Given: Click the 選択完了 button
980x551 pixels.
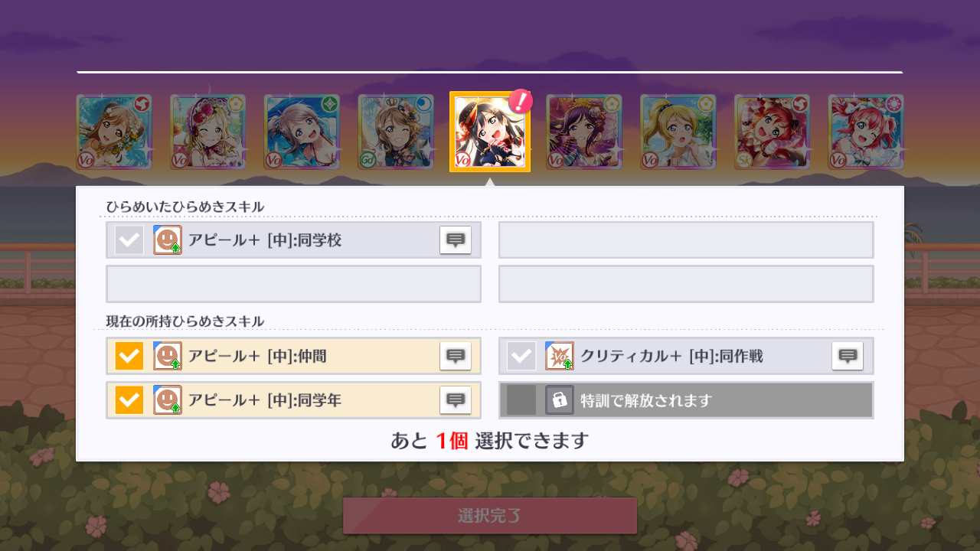Looking at the screenshot, I should pyautogui.click(x=490, y=516).
